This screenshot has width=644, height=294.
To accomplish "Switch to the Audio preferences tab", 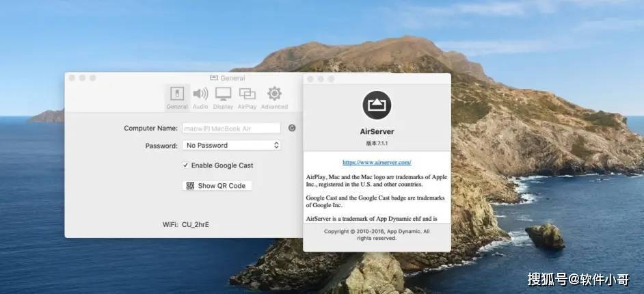I will (x=200, y=98).
